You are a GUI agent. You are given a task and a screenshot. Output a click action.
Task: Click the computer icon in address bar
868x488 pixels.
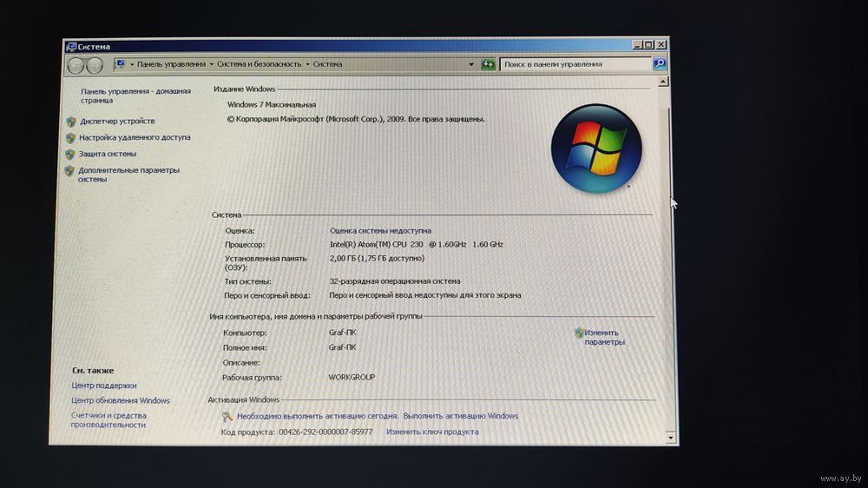tap(120, 64)
